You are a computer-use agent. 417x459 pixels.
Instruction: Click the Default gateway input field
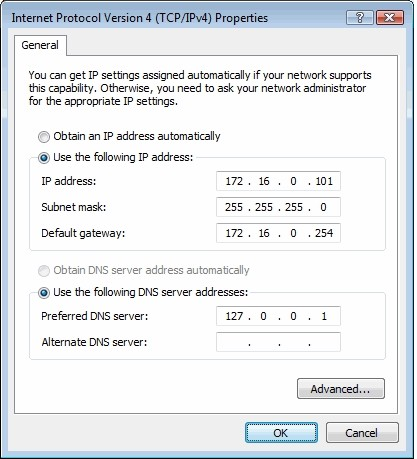278,233
